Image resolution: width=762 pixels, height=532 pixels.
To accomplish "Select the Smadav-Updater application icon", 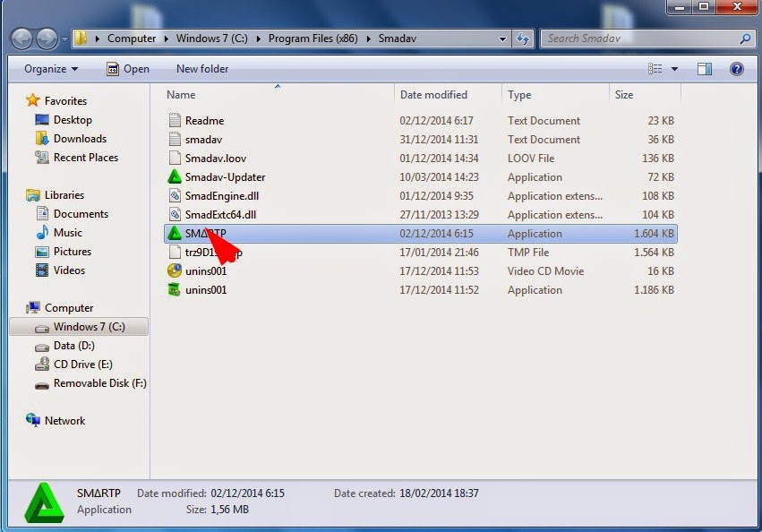I will [x=175, y=177].
